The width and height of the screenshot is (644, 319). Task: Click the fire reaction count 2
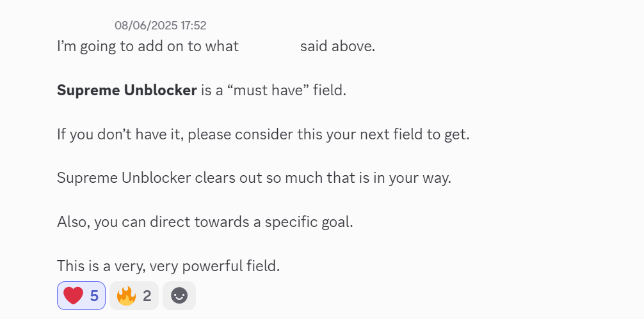coord(147,295)
